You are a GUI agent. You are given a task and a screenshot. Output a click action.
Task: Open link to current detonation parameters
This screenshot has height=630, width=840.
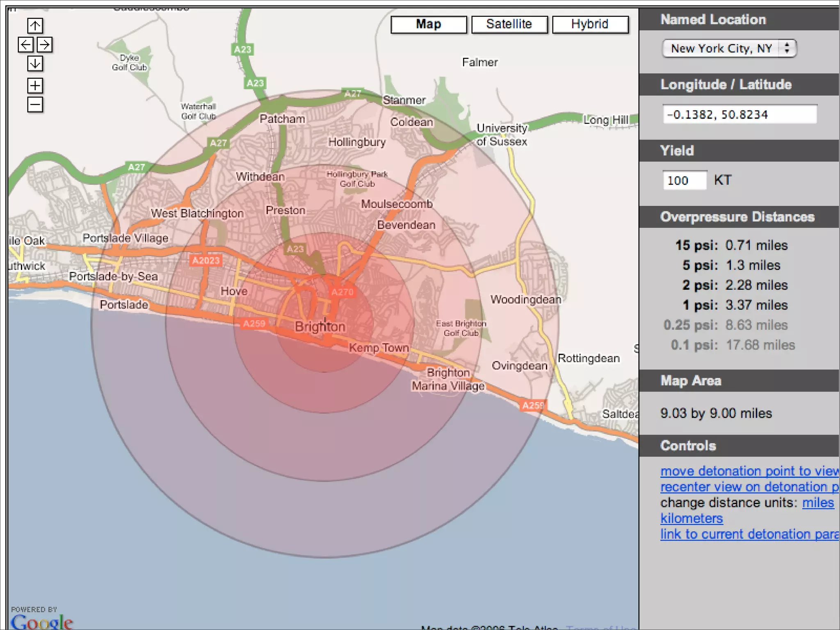click(x=749, y=534)
